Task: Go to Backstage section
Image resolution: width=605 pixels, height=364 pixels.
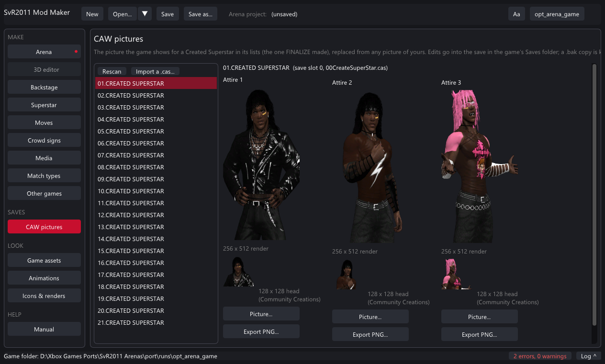Action: (x=44, y=87)
